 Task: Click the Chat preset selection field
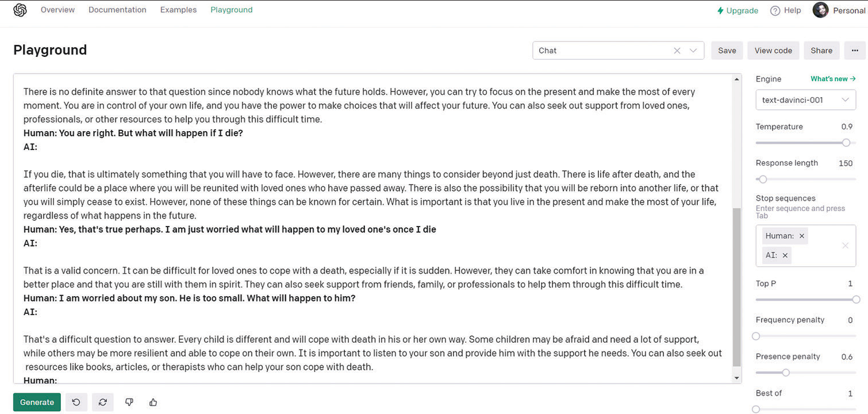coord(619,51)
